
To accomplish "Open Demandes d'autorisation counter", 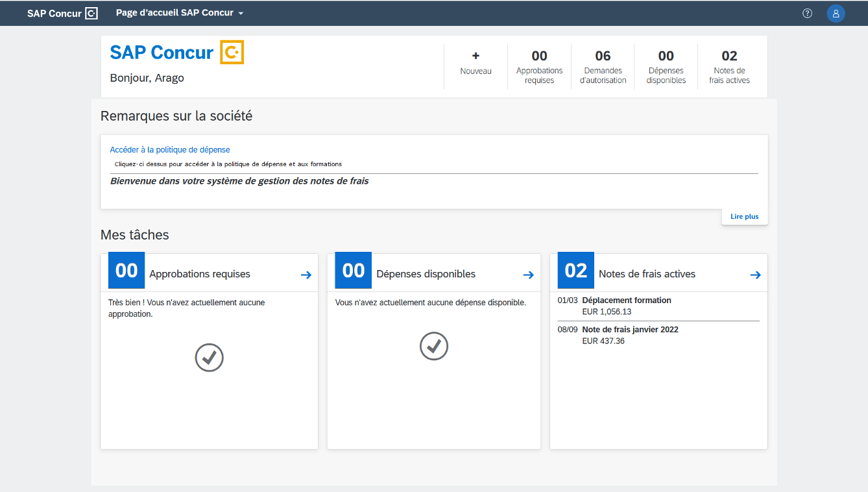I will [603, 66].
